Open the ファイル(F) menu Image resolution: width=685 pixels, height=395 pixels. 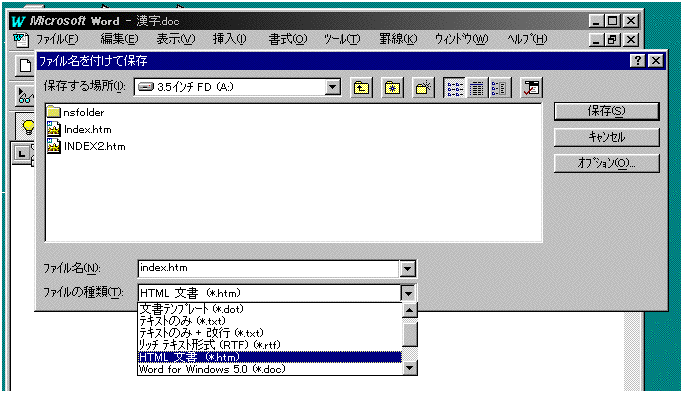point(57,39)
